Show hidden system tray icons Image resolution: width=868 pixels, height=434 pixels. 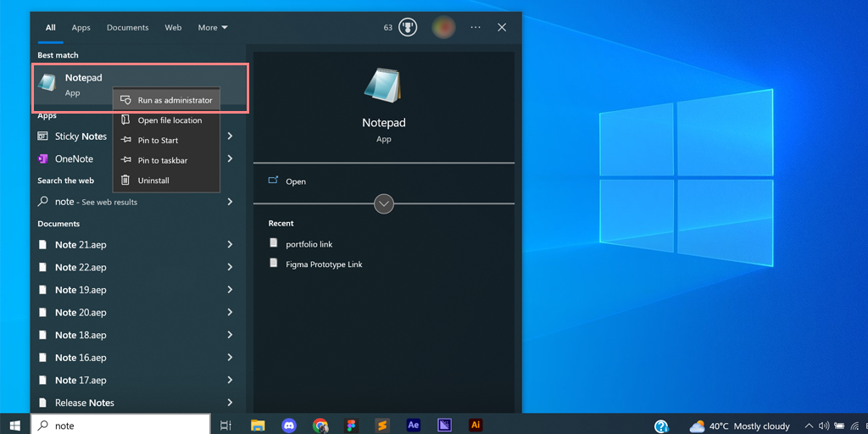[x=809, y=426]
